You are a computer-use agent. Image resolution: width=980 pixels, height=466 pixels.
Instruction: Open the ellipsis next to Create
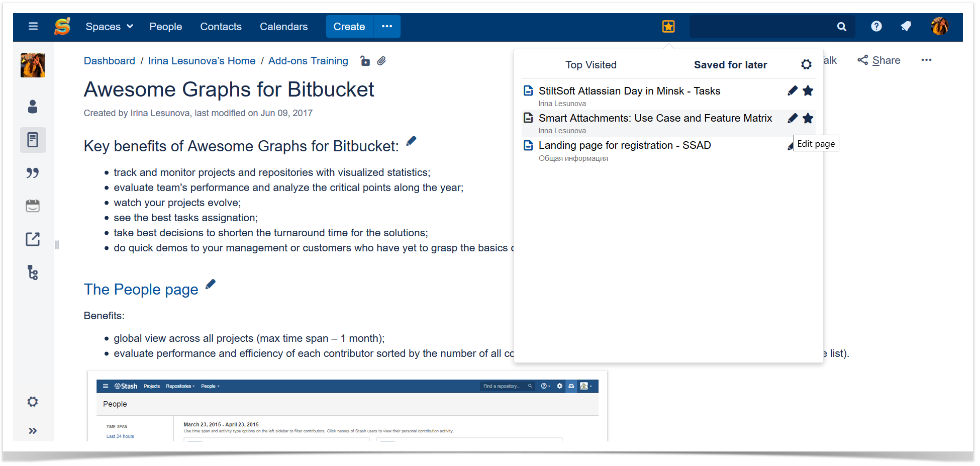[x=387, y=27]
